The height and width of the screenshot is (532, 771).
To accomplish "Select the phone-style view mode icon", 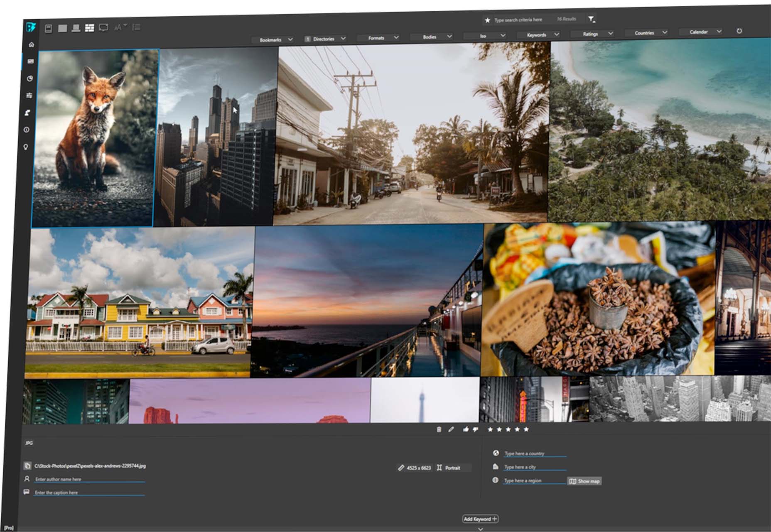I will (48, 29).
